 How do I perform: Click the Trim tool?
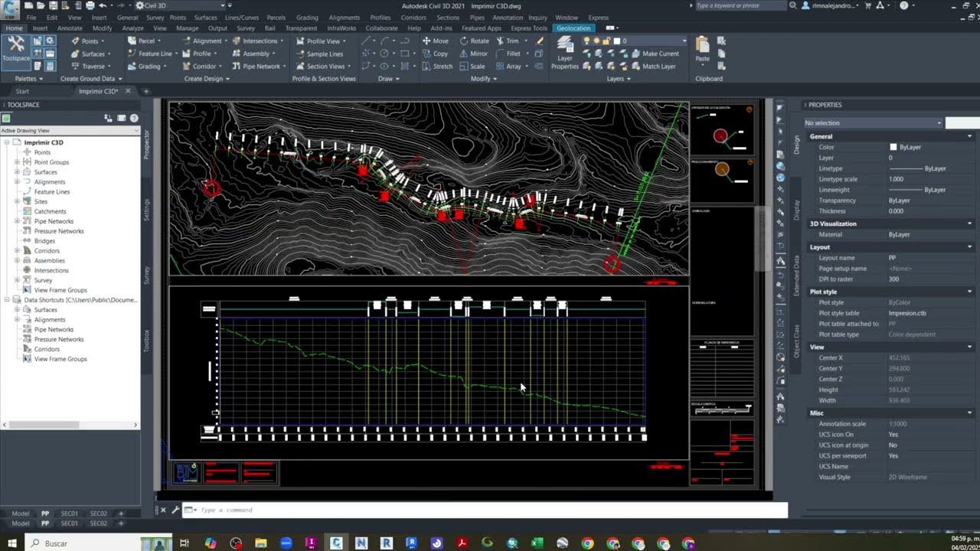point(507,41)
